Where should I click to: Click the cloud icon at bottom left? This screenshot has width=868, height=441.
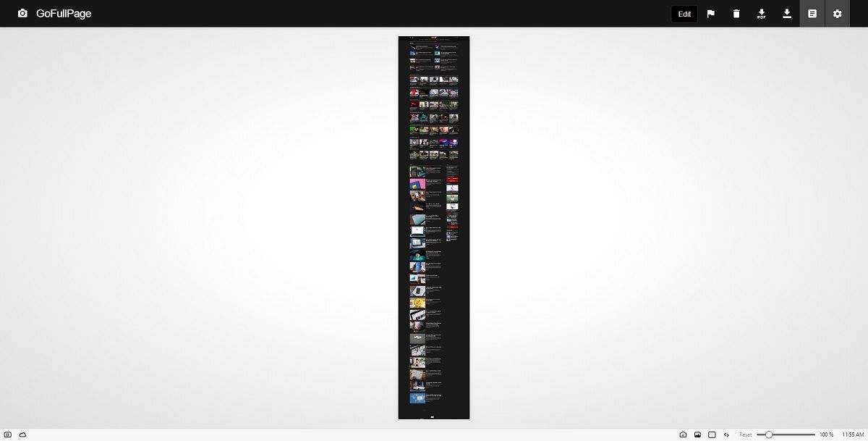22,434
